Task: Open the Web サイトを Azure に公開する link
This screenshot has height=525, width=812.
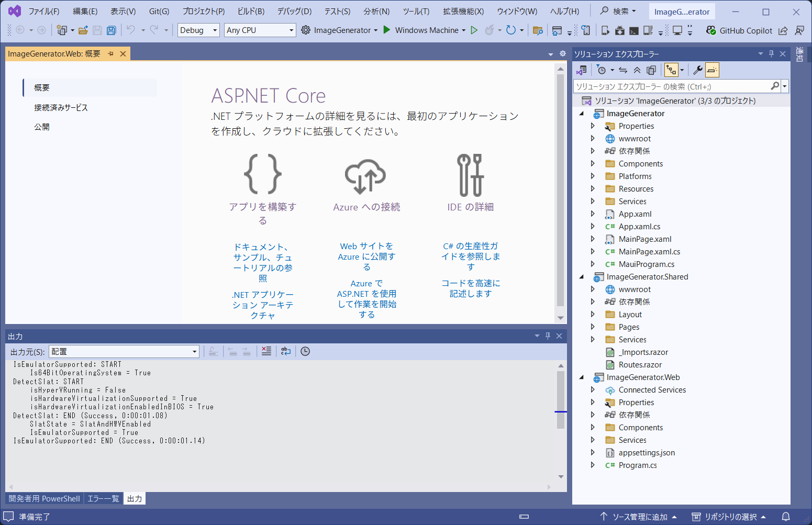Action: pos(366,256)
